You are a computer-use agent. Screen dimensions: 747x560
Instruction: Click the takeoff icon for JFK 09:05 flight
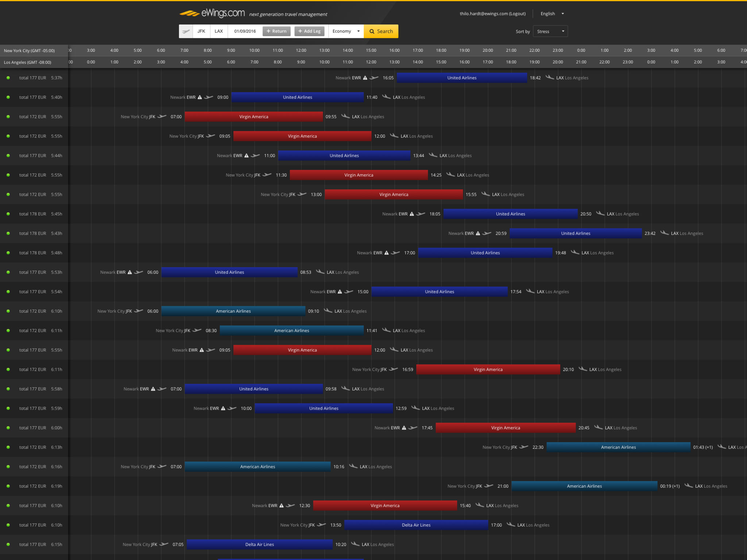tap(210, 136)
